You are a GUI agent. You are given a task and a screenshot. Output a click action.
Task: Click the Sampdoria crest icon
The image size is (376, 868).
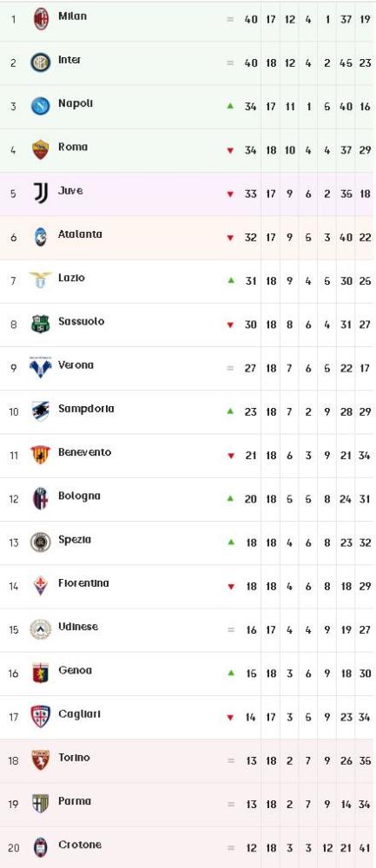point(41,411)
